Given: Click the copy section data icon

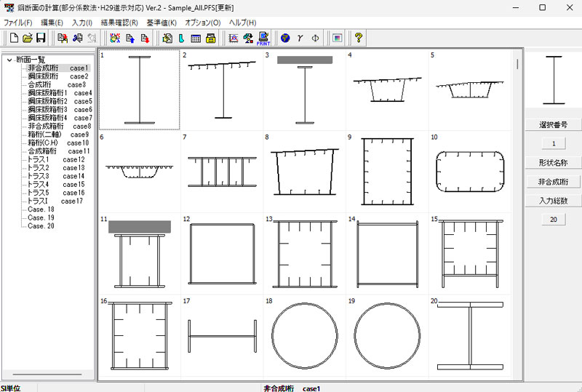Looking at the screenshot, I should pos(63,38).
